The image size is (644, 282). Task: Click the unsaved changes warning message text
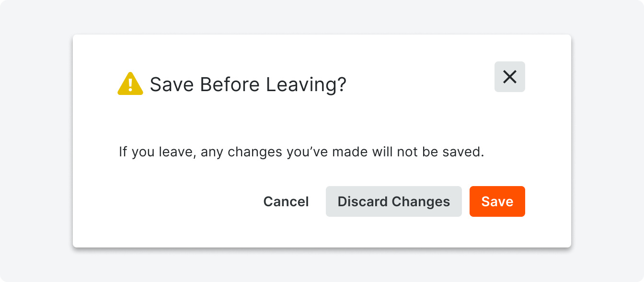(x=302, y=153)
